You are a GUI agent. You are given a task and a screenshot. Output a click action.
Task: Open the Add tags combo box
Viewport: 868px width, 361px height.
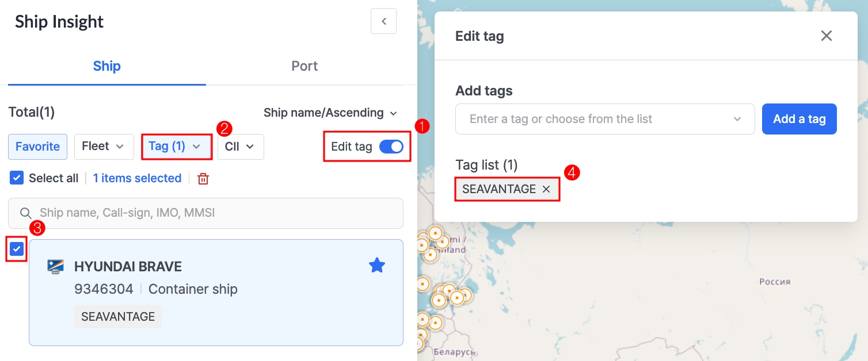604,119
